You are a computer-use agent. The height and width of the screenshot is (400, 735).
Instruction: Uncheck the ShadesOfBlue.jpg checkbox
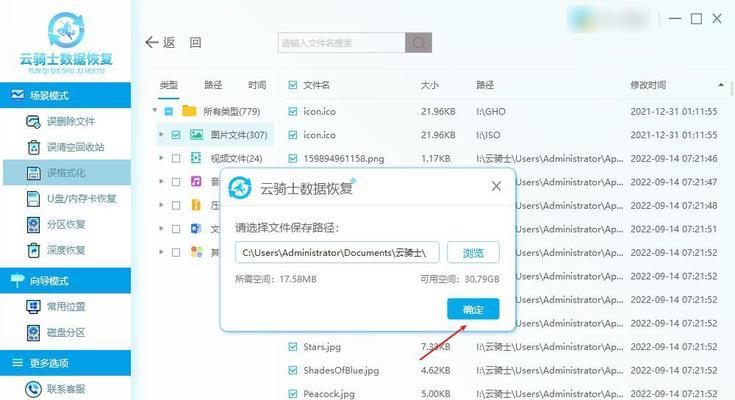click(x=293, y=370)
